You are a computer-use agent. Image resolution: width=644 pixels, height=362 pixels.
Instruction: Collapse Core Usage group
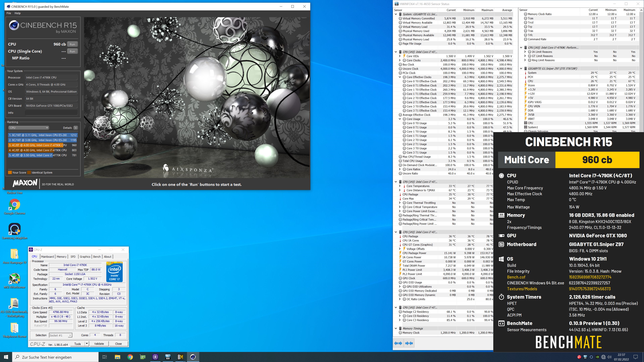pos(400,119)
